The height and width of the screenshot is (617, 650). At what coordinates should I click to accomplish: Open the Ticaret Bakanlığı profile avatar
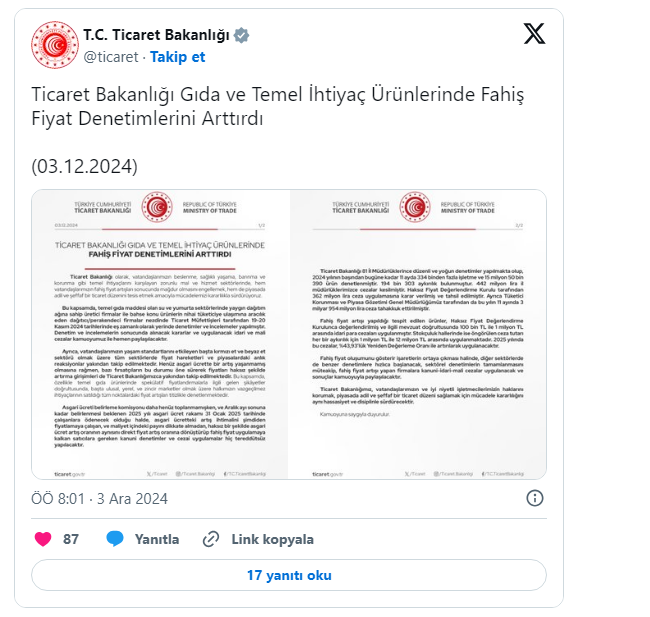click(55, 45)
